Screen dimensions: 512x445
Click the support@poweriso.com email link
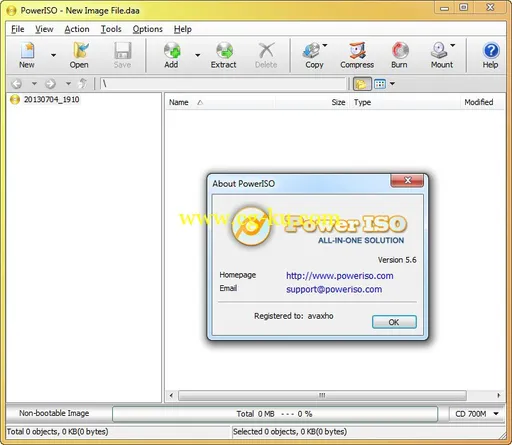click(334, 289)
